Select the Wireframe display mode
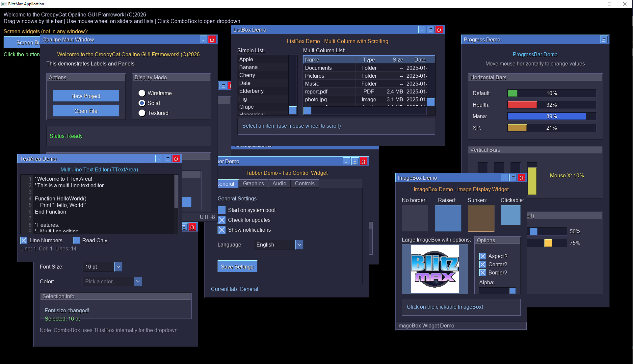This screenshot has width=633, height=364. click(x=142, y=93)
